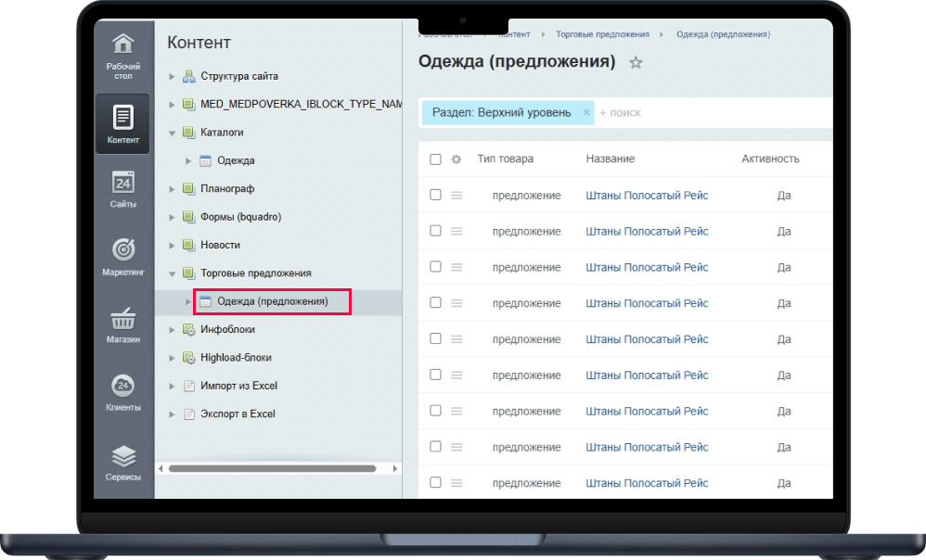Click the horizontal scrollbar in the tree panel
The height and width of the screenshot is (560, 926).
pos(269,469)
